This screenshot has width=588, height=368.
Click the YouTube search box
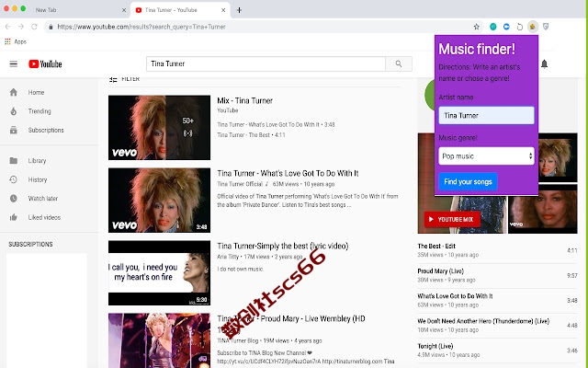[266, 63]
